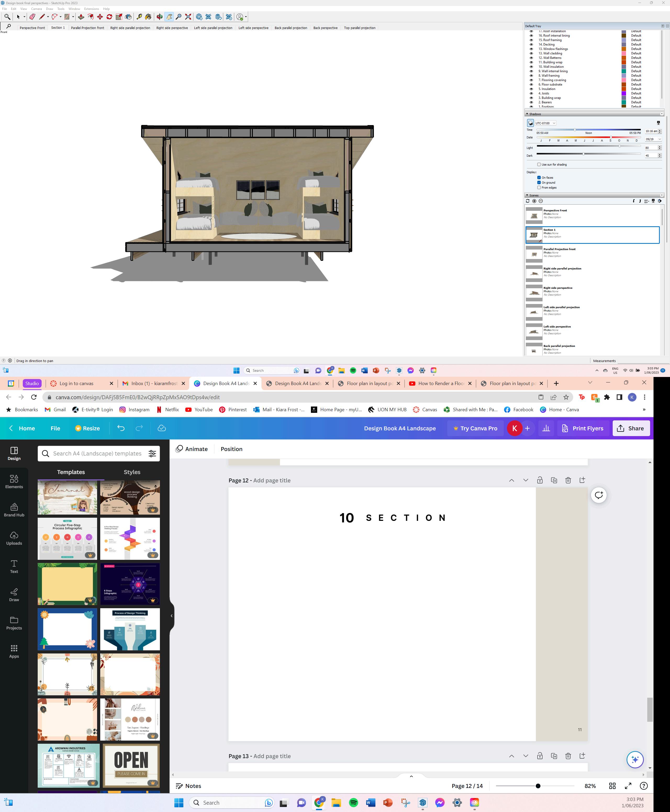Open Canva Elements sidebar panel

pos(14,481)
